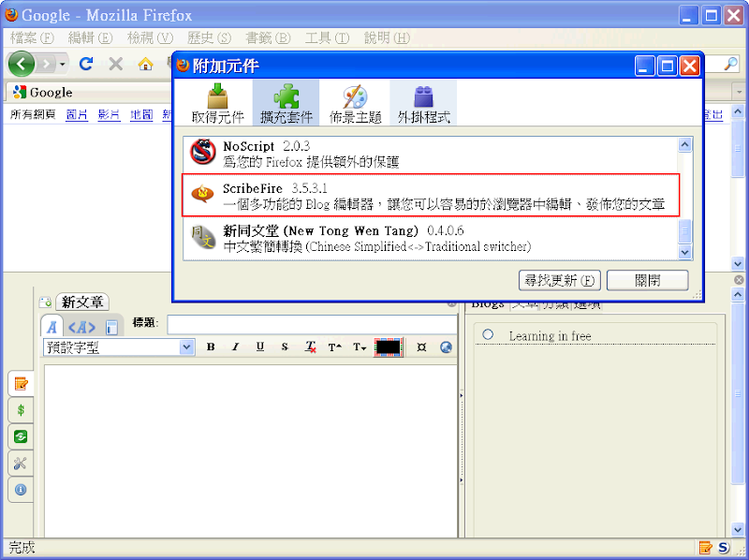This screenshot has height=560, width=749.
Task: Toggle strikethrough formatting
Action: pyautogui.click(x=285, y=347)
